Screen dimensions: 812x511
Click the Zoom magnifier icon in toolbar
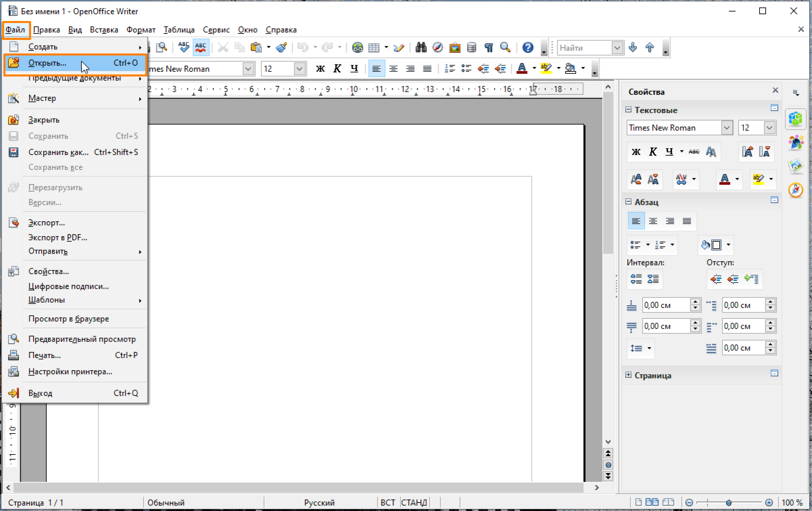click(505, 47)
